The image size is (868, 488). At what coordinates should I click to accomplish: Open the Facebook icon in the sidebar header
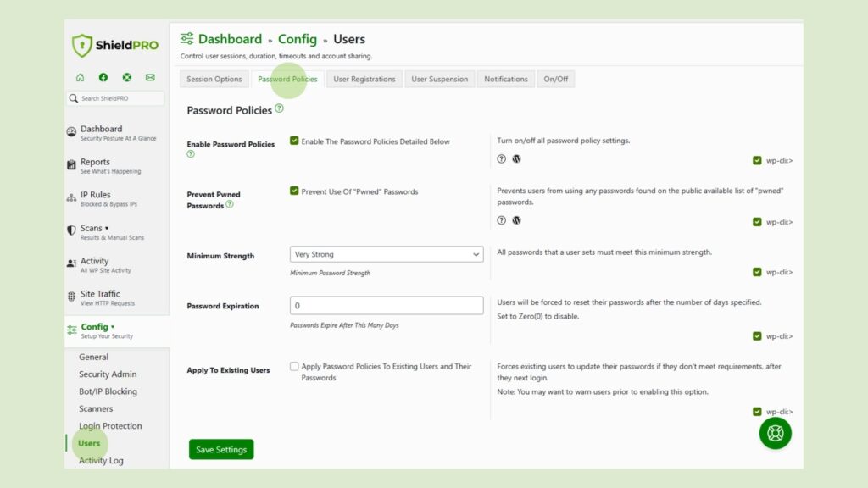pyautogui.click(x=103, y=77)
